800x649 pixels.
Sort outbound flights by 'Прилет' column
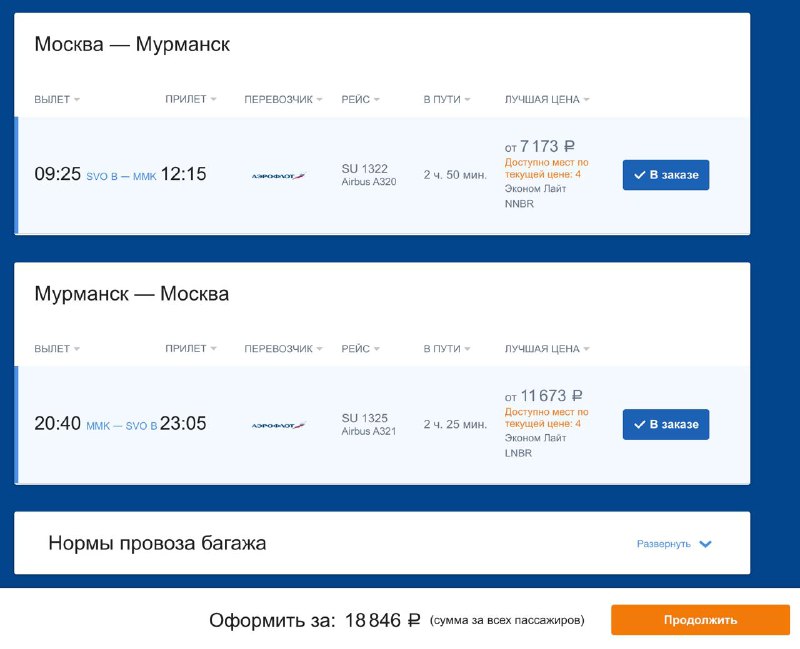tap(190, 99)
